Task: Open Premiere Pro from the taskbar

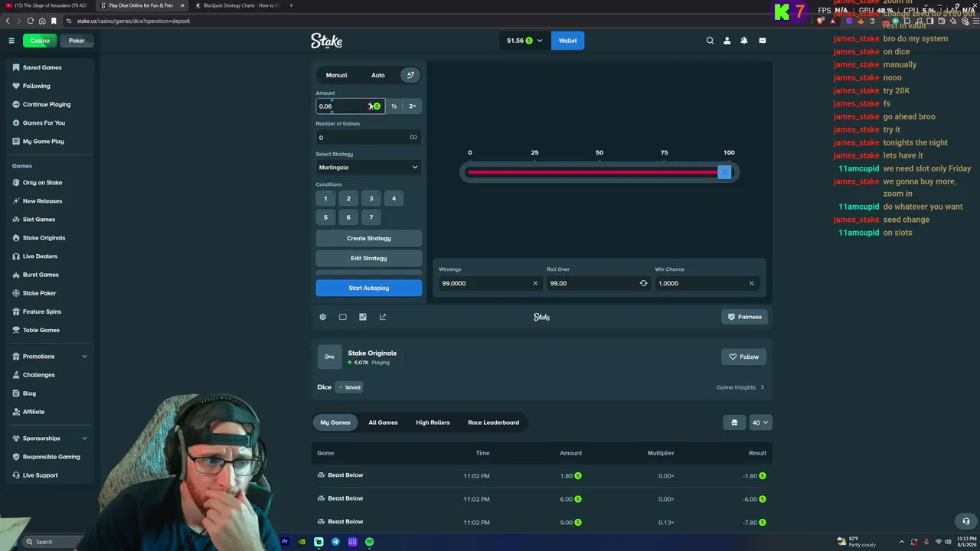Action: pos(285,542)
